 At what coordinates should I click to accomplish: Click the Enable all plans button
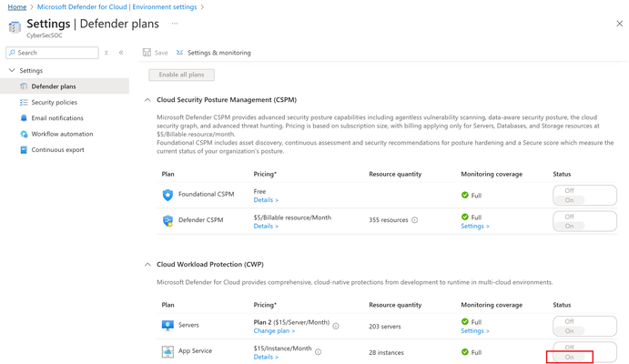point(181,75)
